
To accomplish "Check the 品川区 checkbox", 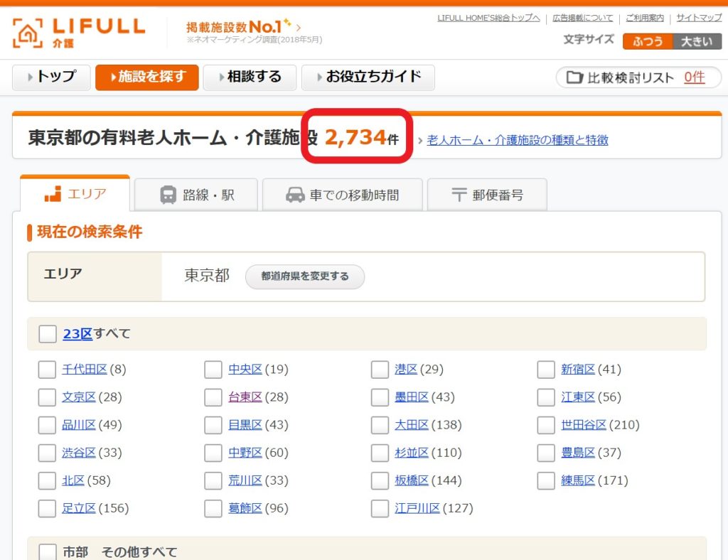I will 47,426.
